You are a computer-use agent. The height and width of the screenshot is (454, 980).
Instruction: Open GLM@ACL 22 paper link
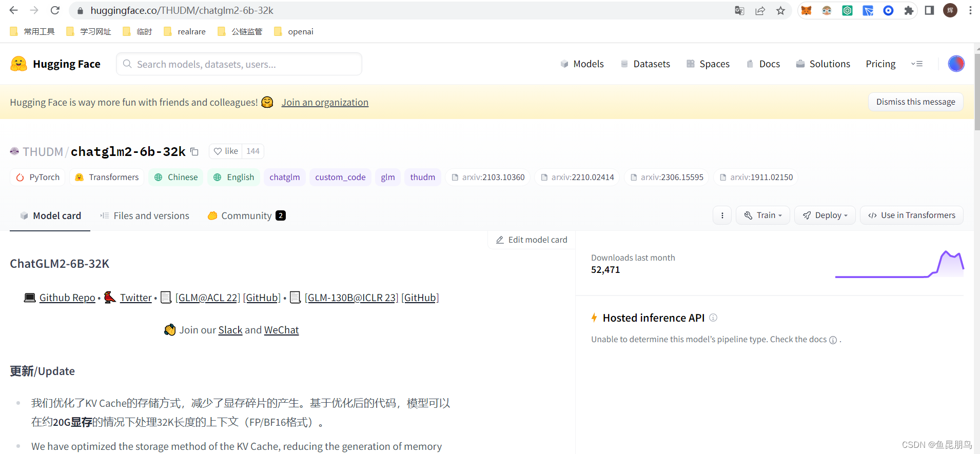pos(208,298)
